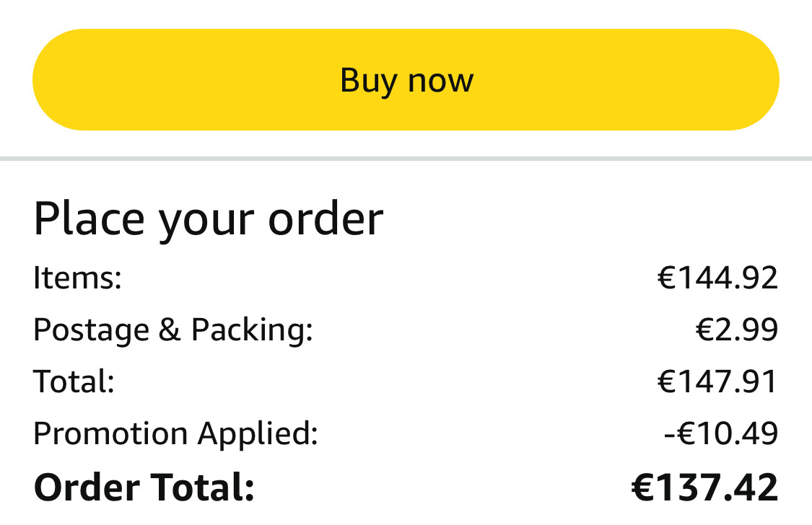Screen dimensions: 812x525
Task: Click the word Place in the heading
Action: pyautogui.click(x=89, y=219)
